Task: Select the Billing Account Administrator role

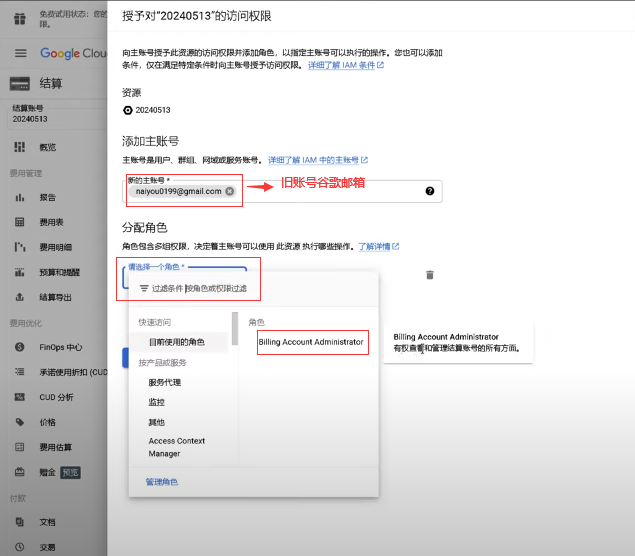Action: coord(311,342)
